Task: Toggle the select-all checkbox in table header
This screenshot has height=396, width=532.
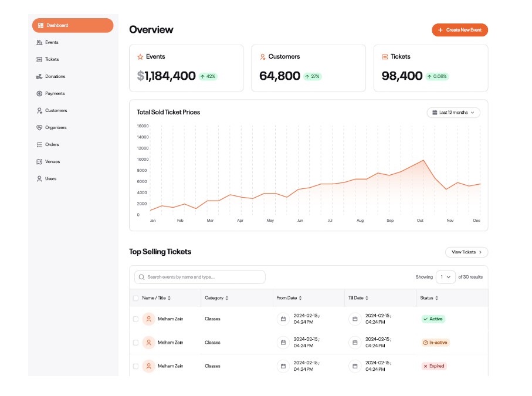Action: (x=136, y=298)
